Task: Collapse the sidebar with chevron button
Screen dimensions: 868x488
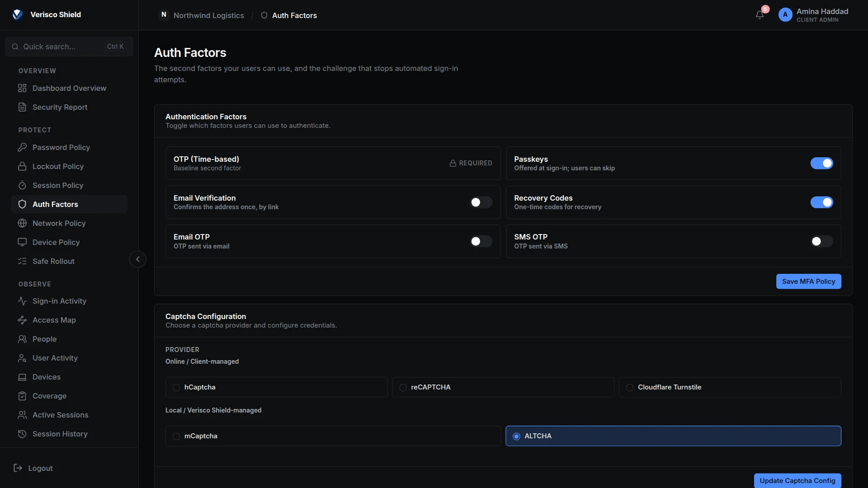Action: coord(138,259)
